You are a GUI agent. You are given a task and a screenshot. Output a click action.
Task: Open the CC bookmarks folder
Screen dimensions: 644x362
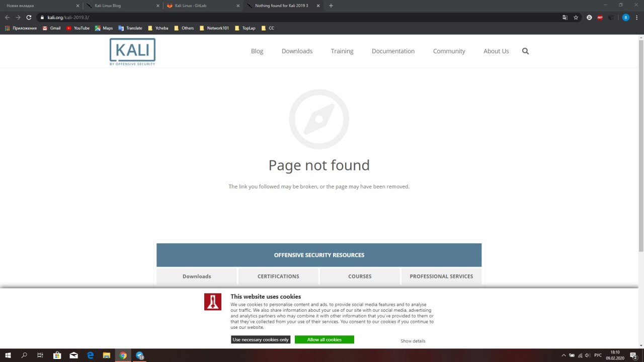point(268,28)
